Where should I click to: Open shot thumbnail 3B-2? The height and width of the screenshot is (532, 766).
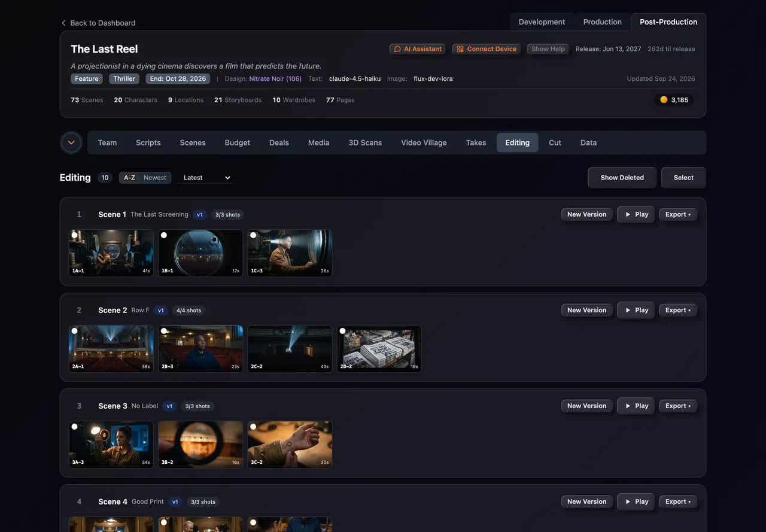200,445
